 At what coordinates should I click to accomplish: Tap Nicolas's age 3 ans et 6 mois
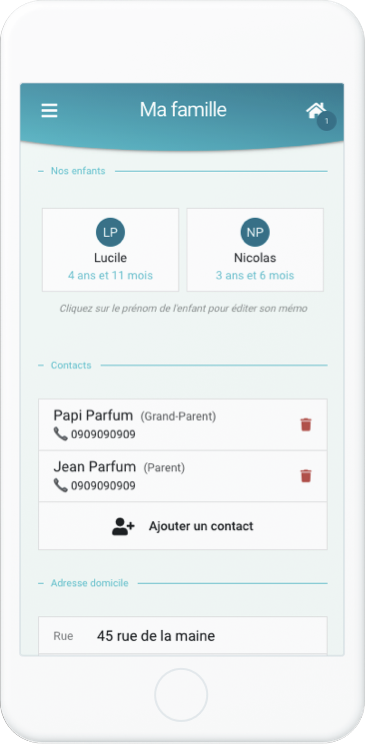255,275
